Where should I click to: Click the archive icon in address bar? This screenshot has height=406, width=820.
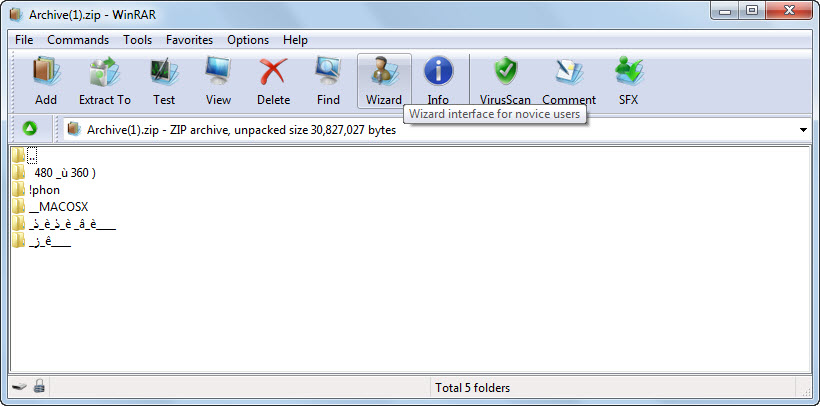[x=75, y=129]
